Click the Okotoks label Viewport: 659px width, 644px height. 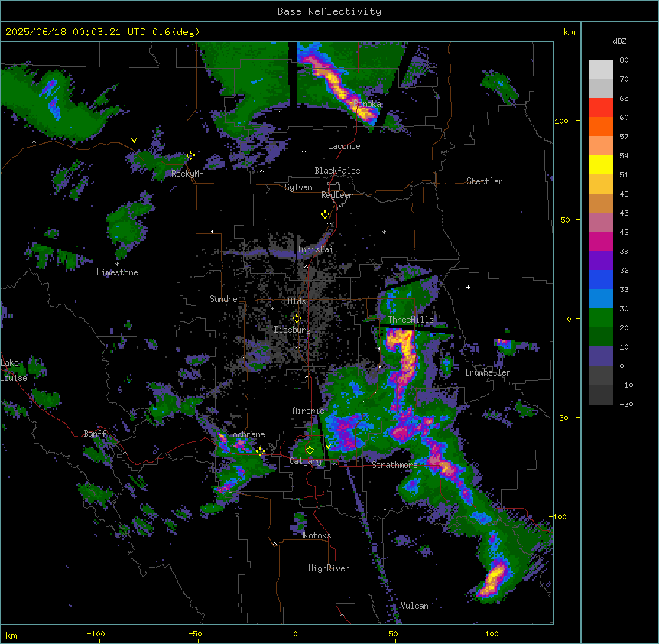pos(315,535)
